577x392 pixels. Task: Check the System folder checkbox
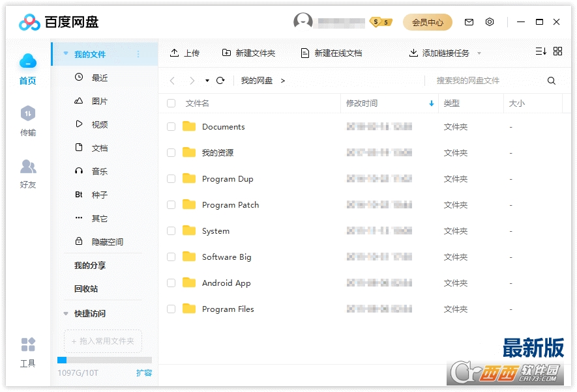point(171,231)
